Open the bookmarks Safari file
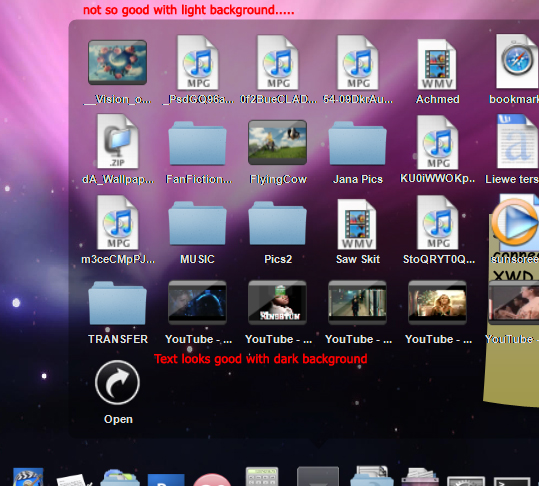This screenshot has height=486, width=539. pos(517,61)
